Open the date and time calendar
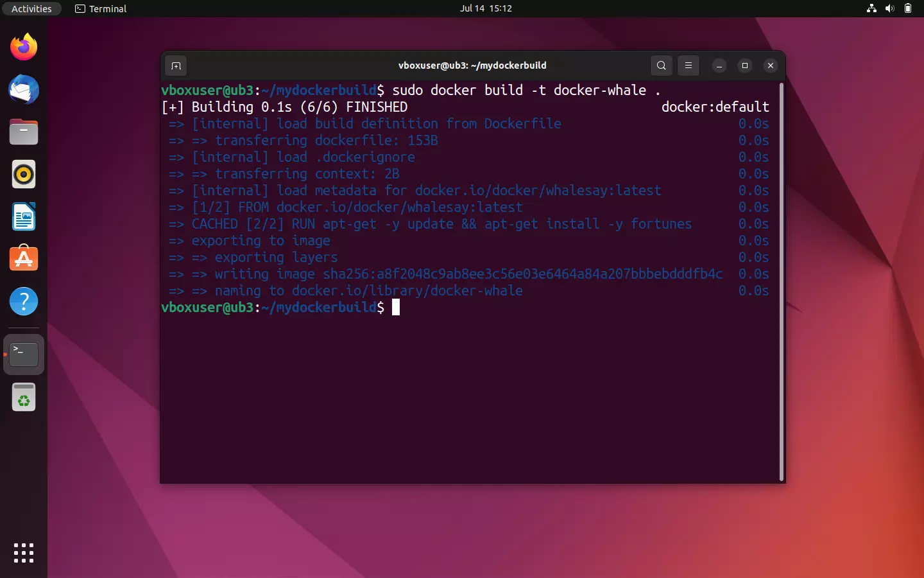The height and width of the screenshot is (578, 924). (486, 8)
